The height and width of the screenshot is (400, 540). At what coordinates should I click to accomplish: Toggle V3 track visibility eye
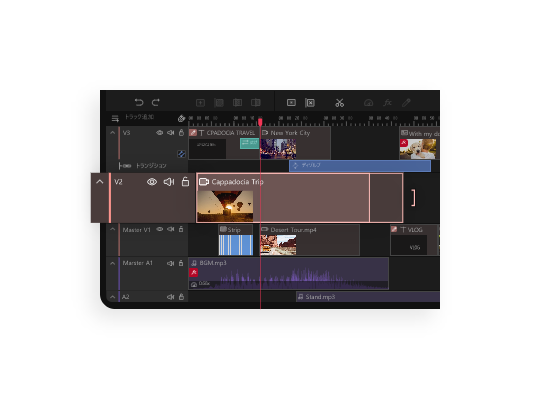[x=159, y=133]
